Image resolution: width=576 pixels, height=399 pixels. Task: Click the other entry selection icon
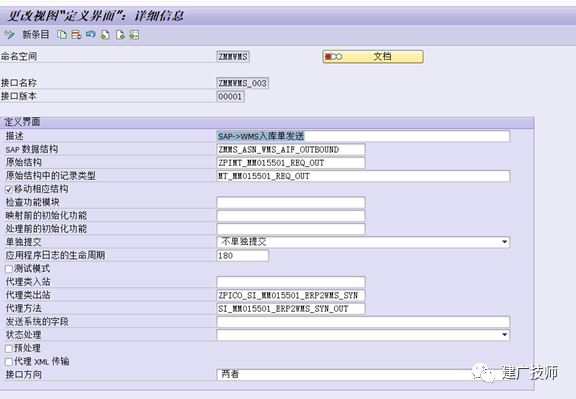(134, 35)
